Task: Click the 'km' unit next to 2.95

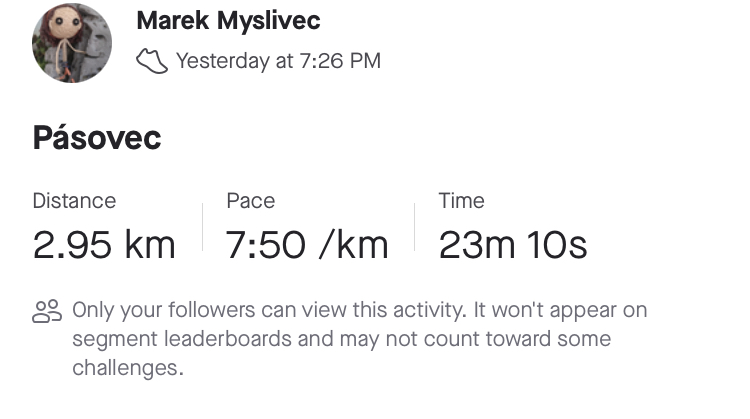Action: point(150,245)
